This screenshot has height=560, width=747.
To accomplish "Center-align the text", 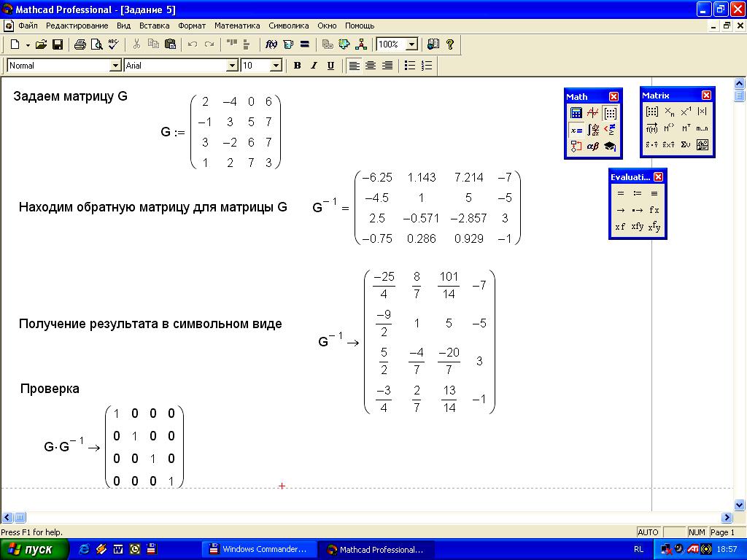I will [371, 66].
